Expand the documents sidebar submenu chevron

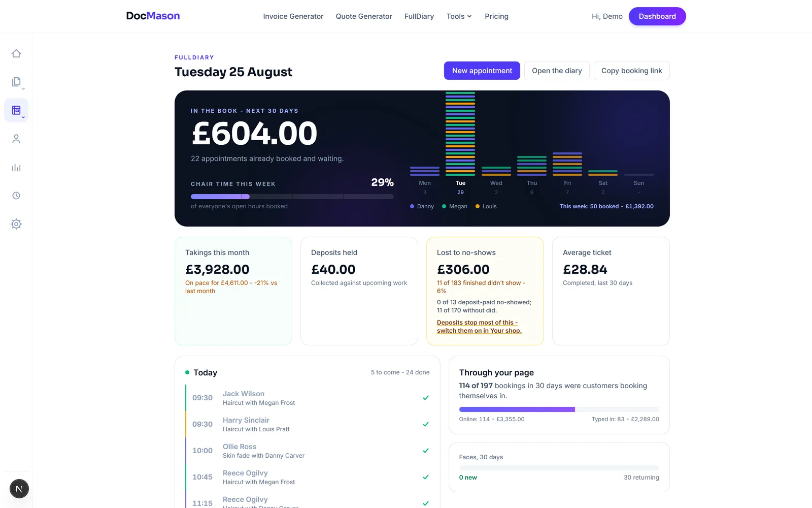click(23, 89)
